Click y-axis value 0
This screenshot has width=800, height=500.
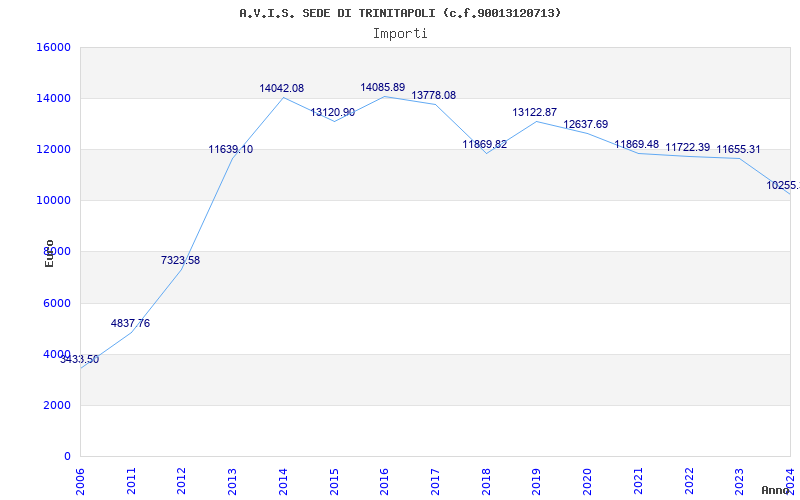(x=67, y=456)
